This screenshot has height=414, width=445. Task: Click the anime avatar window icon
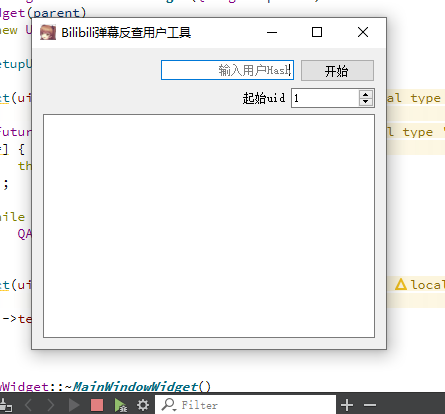coord(48,32)
